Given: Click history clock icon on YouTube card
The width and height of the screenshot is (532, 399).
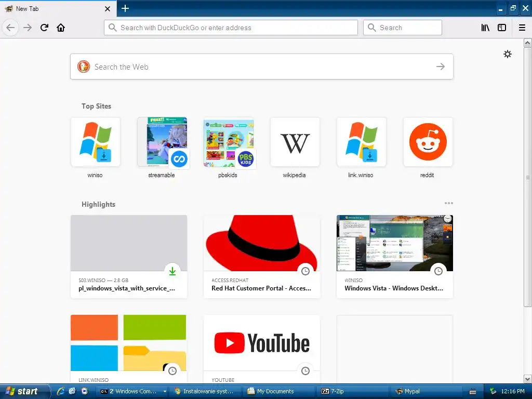Looking at the screenshot, I should (x=305, y=371).
